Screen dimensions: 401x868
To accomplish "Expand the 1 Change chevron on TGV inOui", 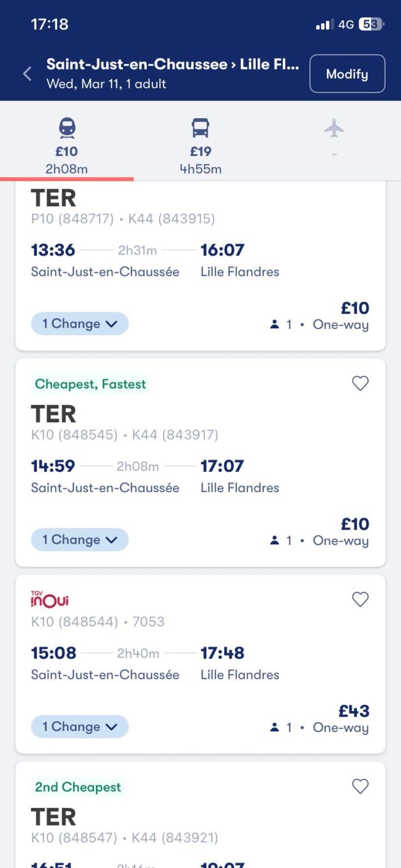I will click(79, 727).
